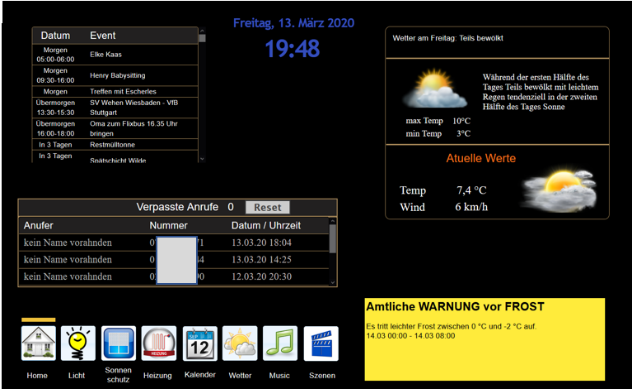Click the Szenen label in the navigation bar
The height and width of the screenshot is (389, 632).
pos(322,375)
